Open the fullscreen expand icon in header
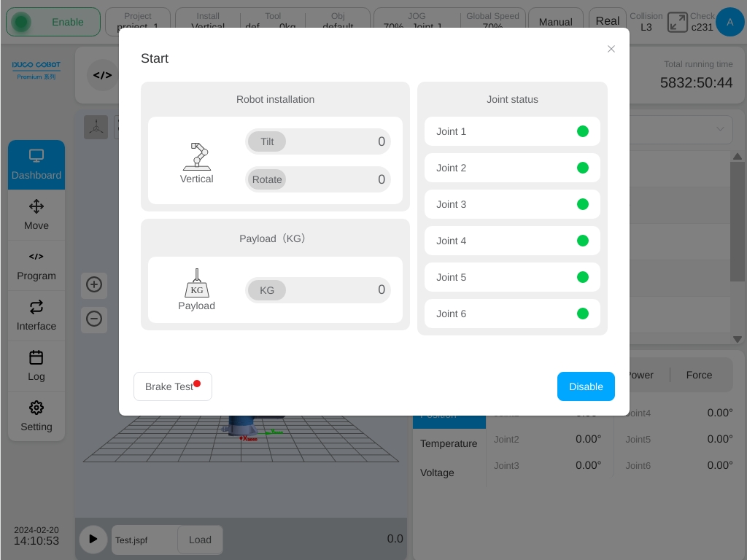This screenshot has height=560, width=747. 678,23
